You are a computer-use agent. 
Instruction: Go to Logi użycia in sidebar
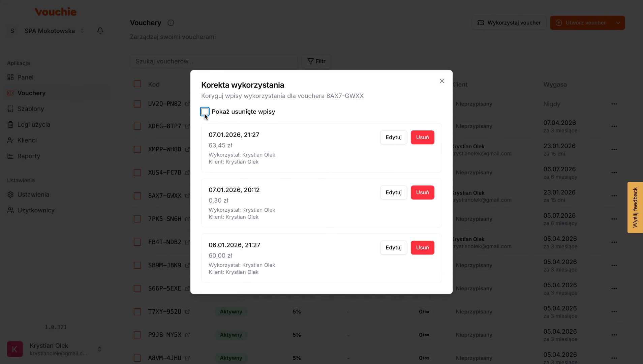34,125
